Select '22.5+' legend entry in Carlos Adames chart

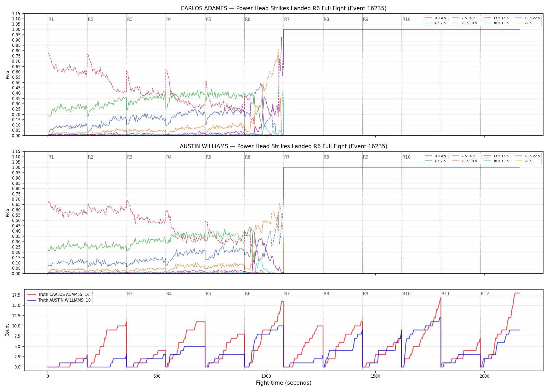tap(525, 23)
